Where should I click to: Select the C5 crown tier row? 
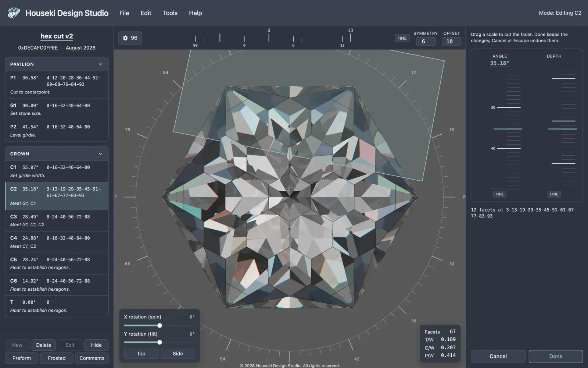(x=57, y=263)
